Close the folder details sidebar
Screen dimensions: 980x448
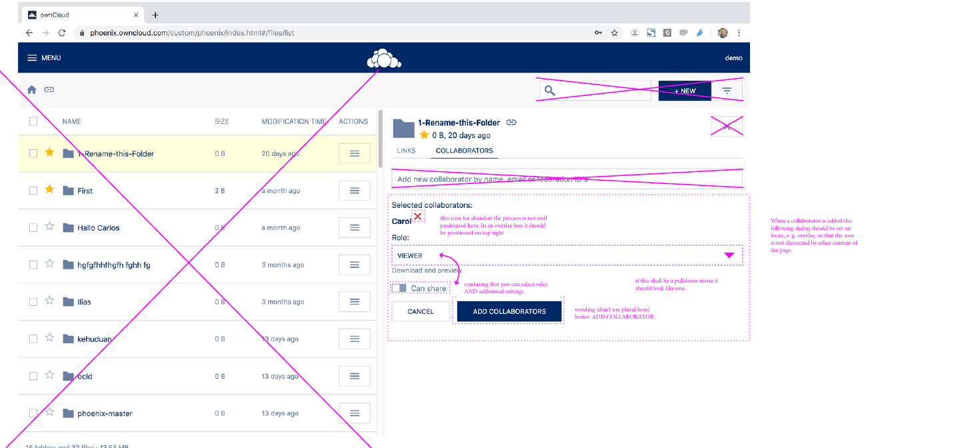[x=727, y=126]
